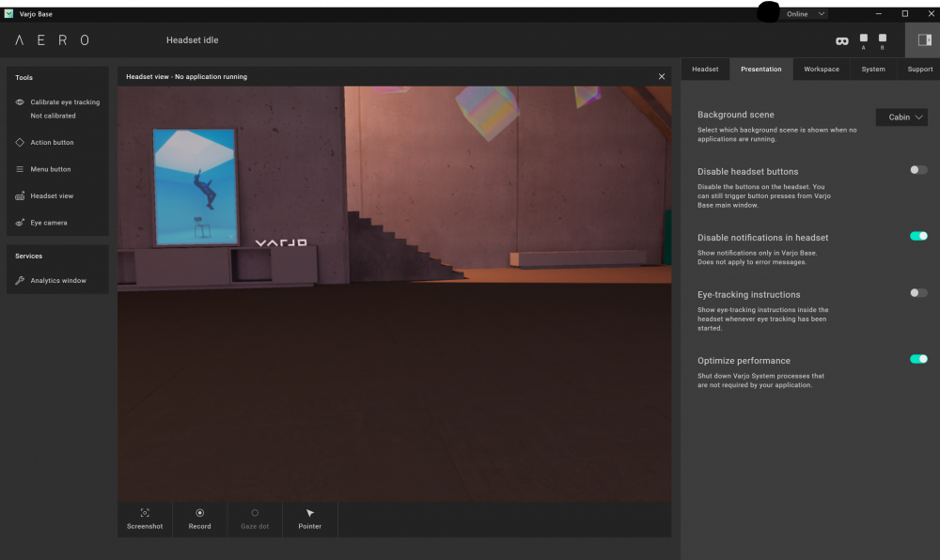Open the Cabin background scene dropdown
This screenshot has height=560, width=940.
(901, 117)
